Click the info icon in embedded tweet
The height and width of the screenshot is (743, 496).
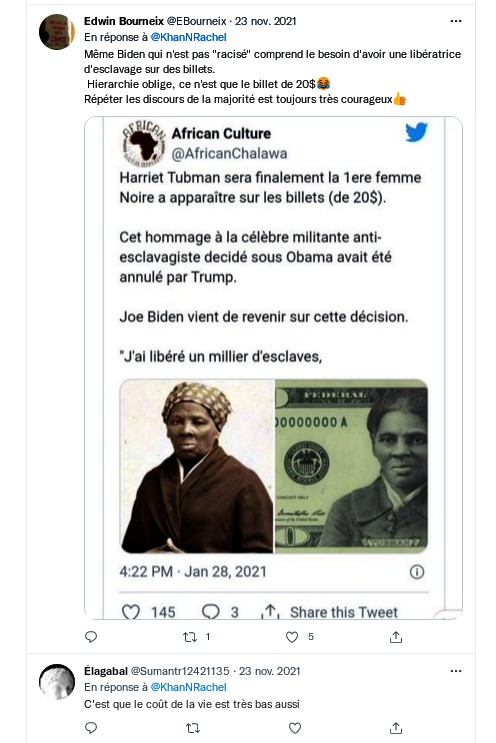pos(416,572)
